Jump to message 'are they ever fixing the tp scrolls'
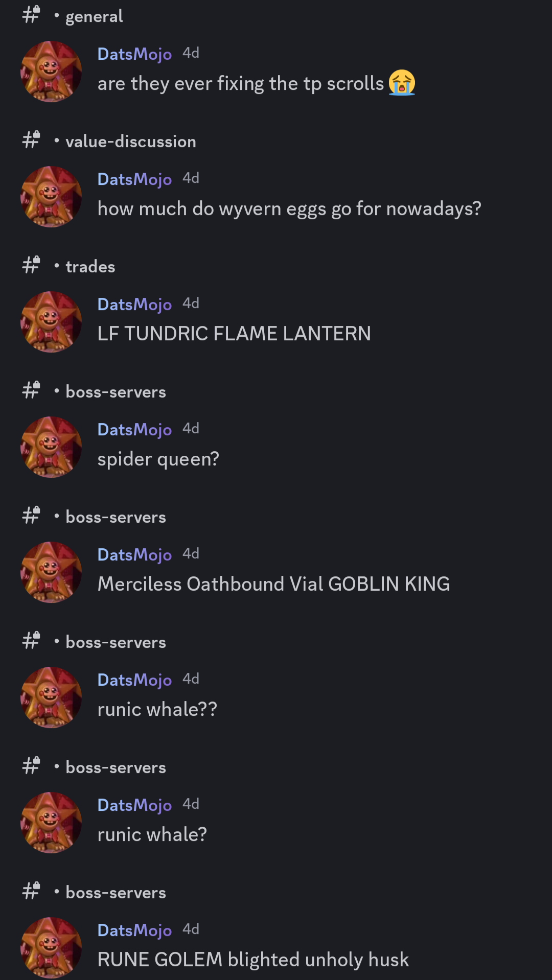 point(241,83)
